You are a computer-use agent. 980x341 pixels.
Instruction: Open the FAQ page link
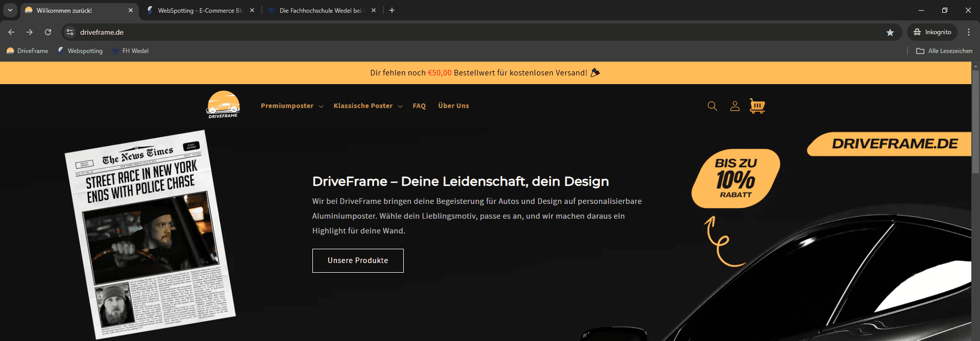tap(419, 106)
